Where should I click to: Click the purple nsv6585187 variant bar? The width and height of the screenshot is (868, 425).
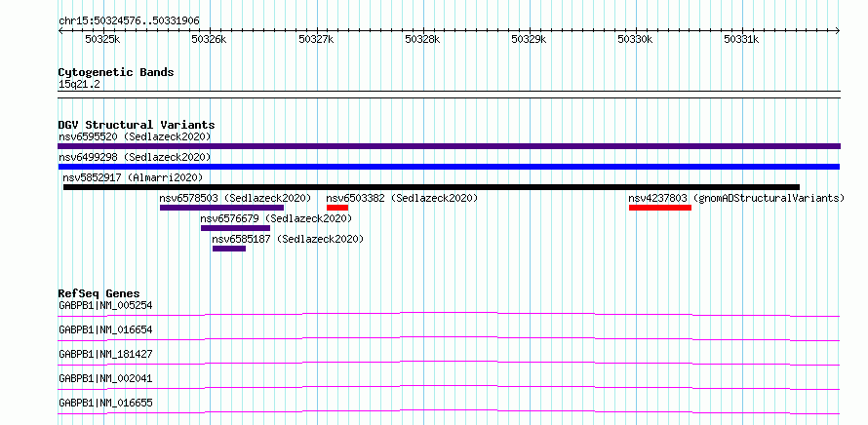coord(229,249)
